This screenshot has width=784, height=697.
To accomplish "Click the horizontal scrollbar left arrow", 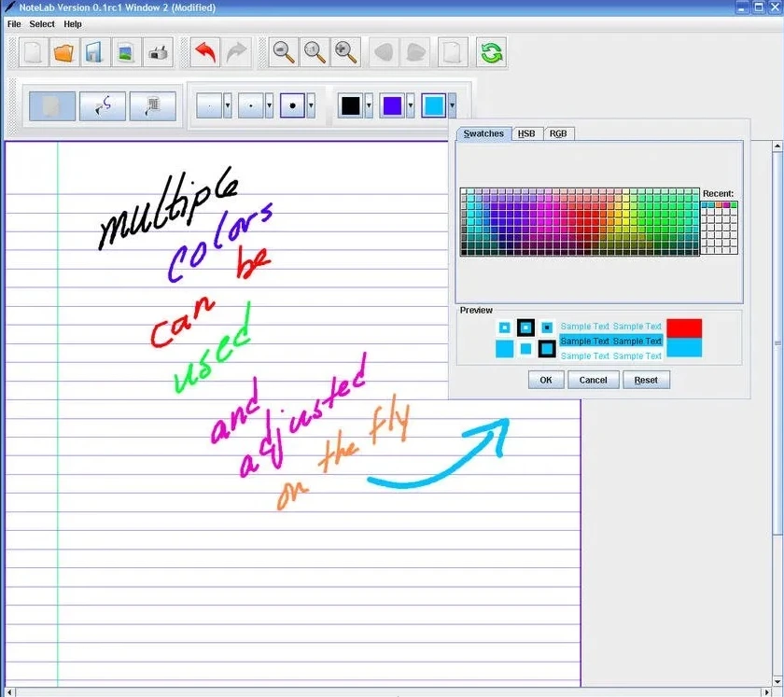I will (9, 692).
